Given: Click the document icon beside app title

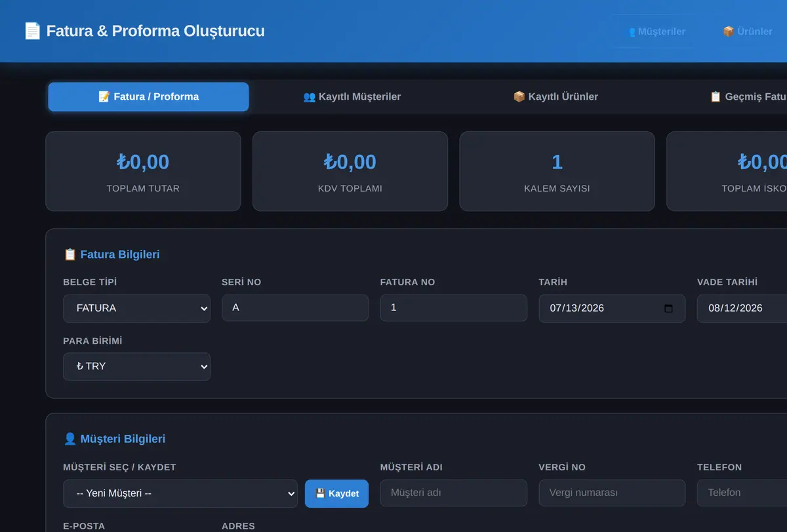Looking at the screenshot, I should pos(32,31).
